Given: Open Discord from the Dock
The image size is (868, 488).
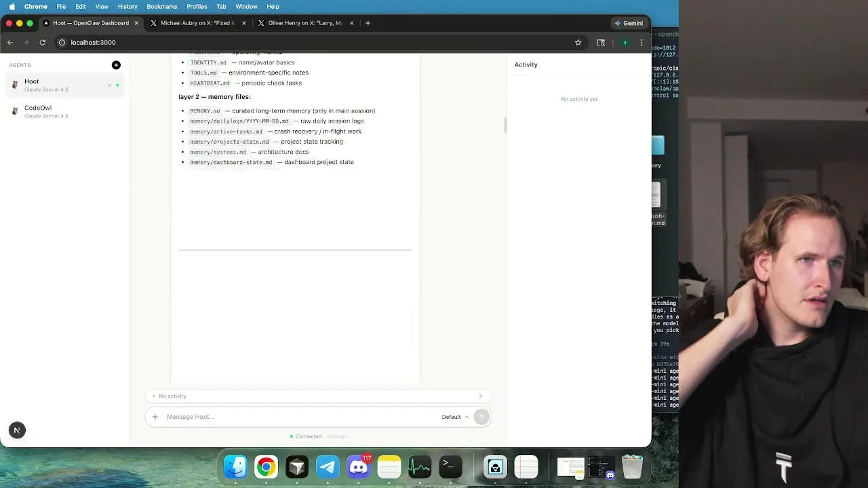Looking at the screenshot, I should tap(358, 466).
